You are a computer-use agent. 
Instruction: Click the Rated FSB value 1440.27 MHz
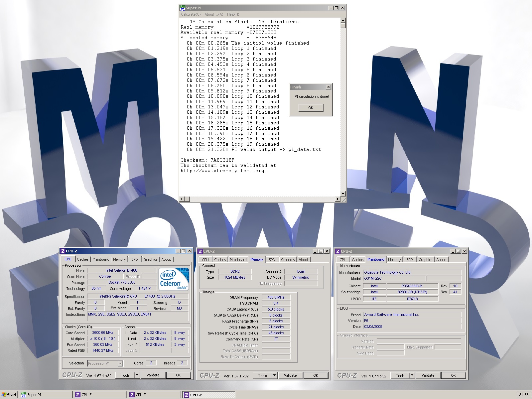(103, 350)
